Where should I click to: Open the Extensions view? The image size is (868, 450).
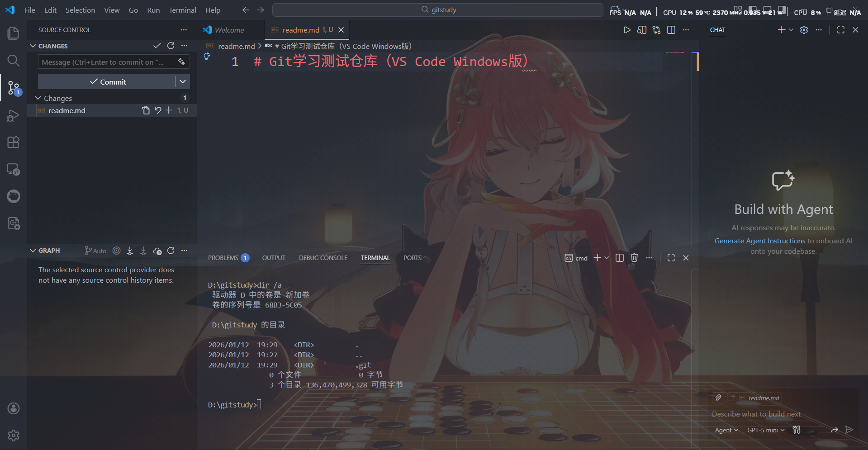14,142
